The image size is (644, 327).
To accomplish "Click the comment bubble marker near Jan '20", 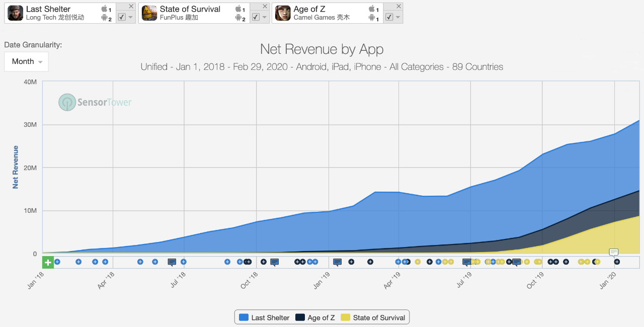I will point(614,252).
